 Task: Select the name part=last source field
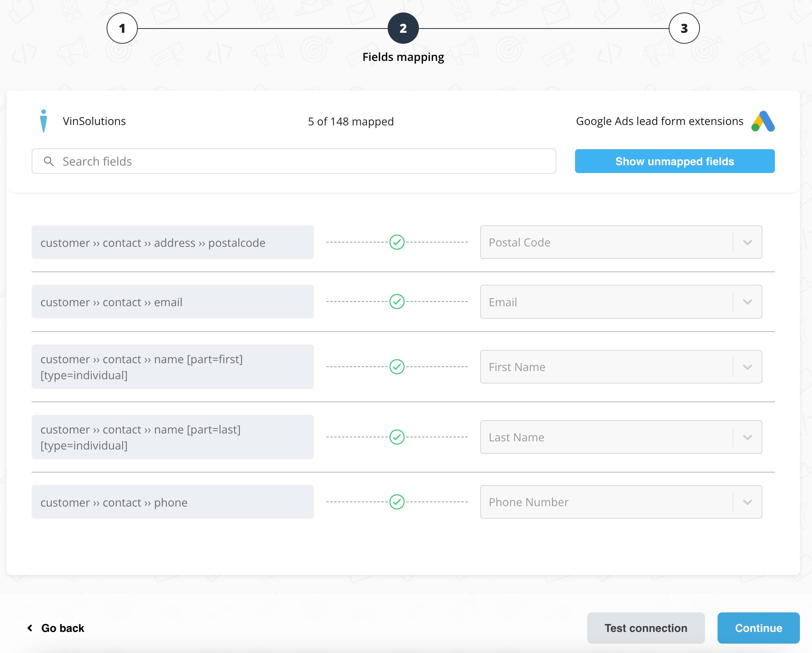point(173,437)
